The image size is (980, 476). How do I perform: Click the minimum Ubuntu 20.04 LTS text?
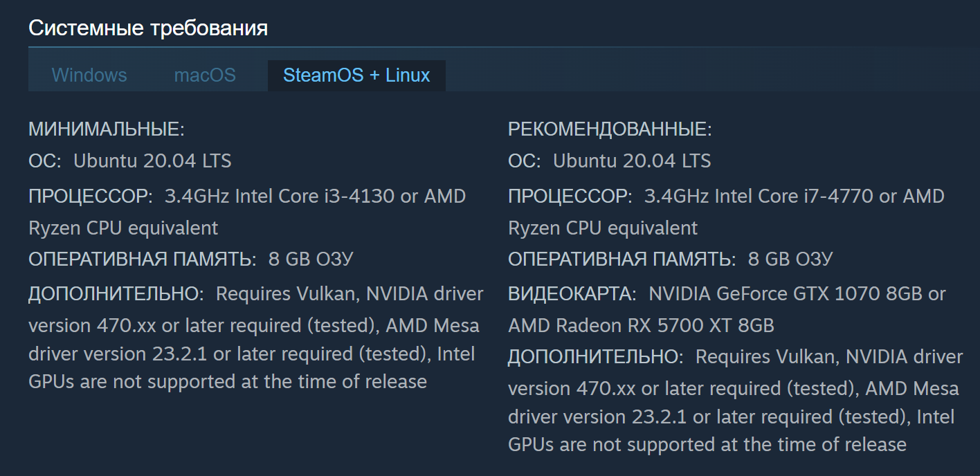tap(152, 161)
